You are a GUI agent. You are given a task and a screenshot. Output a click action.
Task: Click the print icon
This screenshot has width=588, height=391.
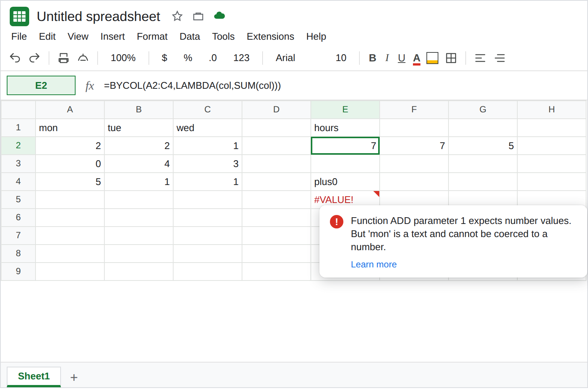[64, 58]
